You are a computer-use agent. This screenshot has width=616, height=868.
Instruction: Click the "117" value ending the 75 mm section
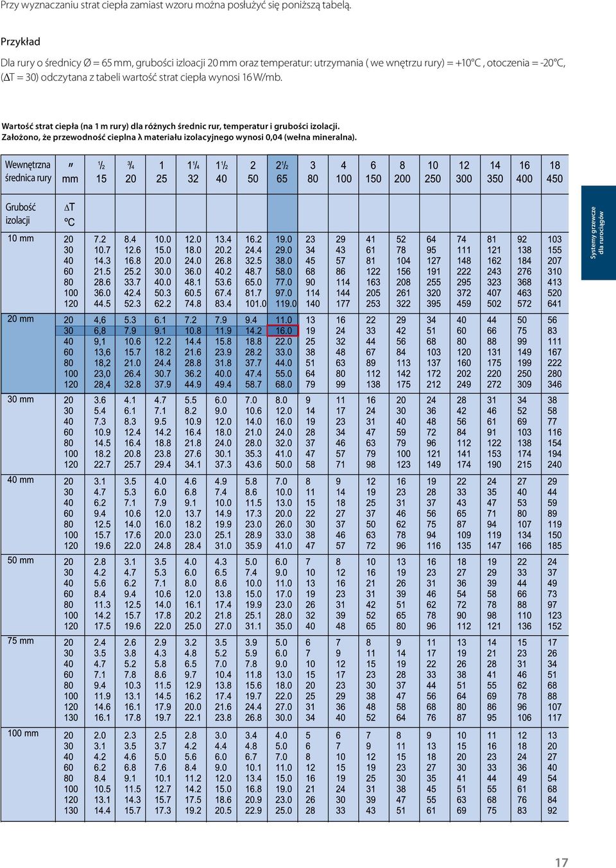(x=554, y=718)
